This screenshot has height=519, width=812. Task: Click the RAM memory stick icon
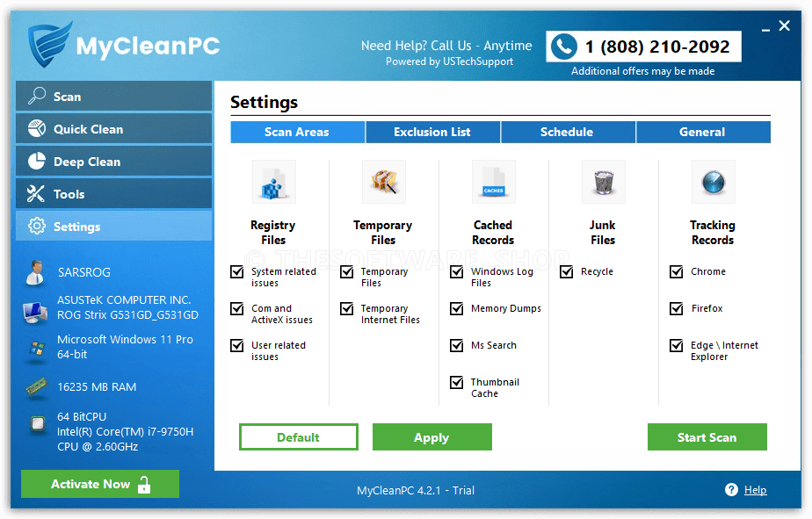click(36, 387)
